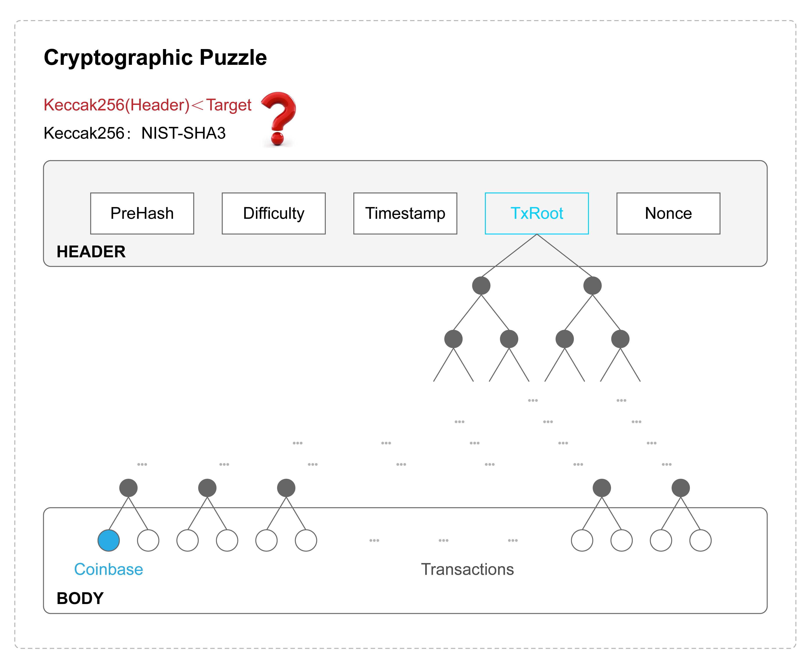Click the blue Coinbase transaction circle
This screenshot has width=812, height=669.
point(109,540)
